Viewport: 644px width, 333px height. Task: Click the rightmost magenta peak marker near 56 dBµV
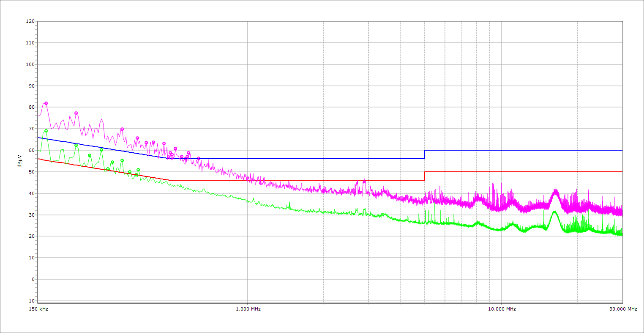click(x=199, y=158)
